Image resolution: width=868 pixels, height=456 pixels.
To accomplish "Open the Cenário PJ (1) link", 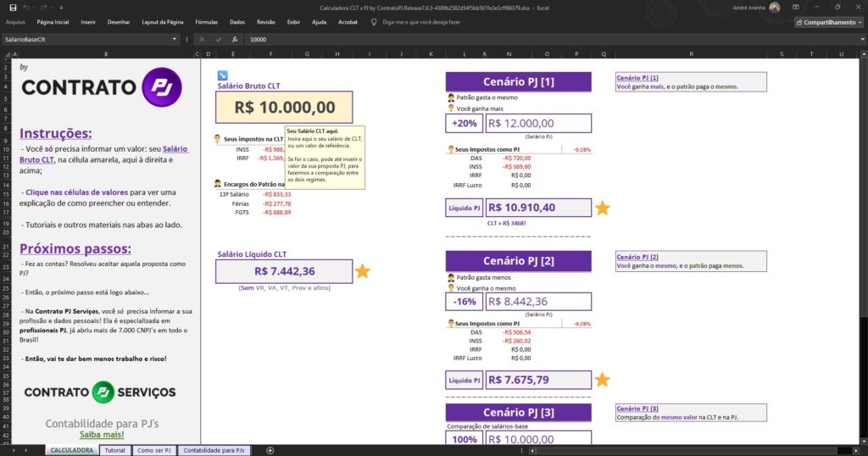I will [x=637, y=78].
